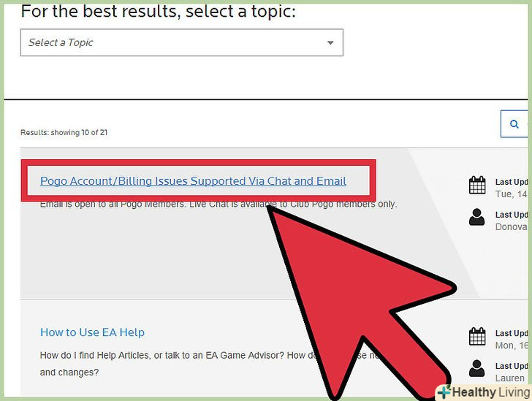Image resolution: width=532 pixels, height=401 pixels.
Task: Click the 'Donova' author name
Action: 512,226
